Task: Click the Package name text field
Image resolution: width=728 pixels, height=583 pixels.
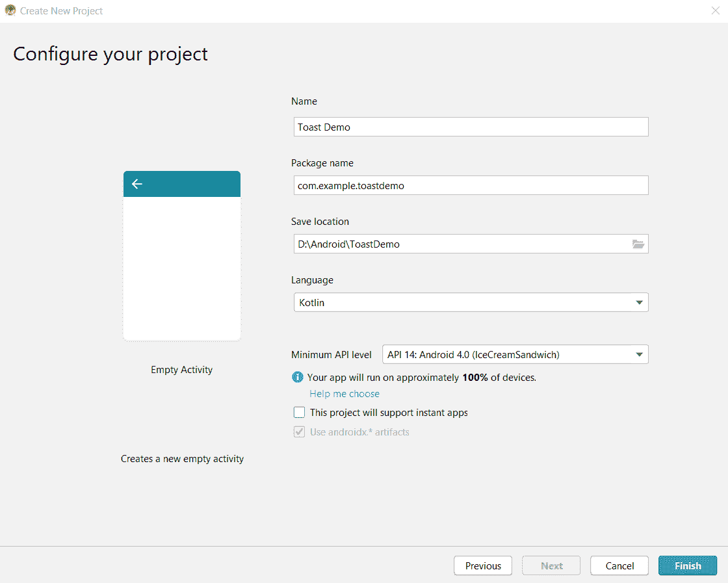Action: [471, 185]
